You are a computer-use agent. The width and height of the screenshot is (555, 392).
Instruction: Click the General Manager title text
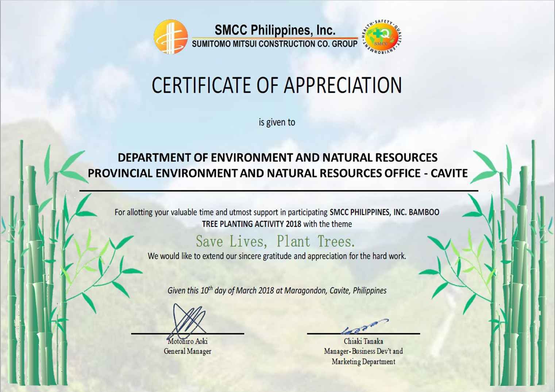187,352
